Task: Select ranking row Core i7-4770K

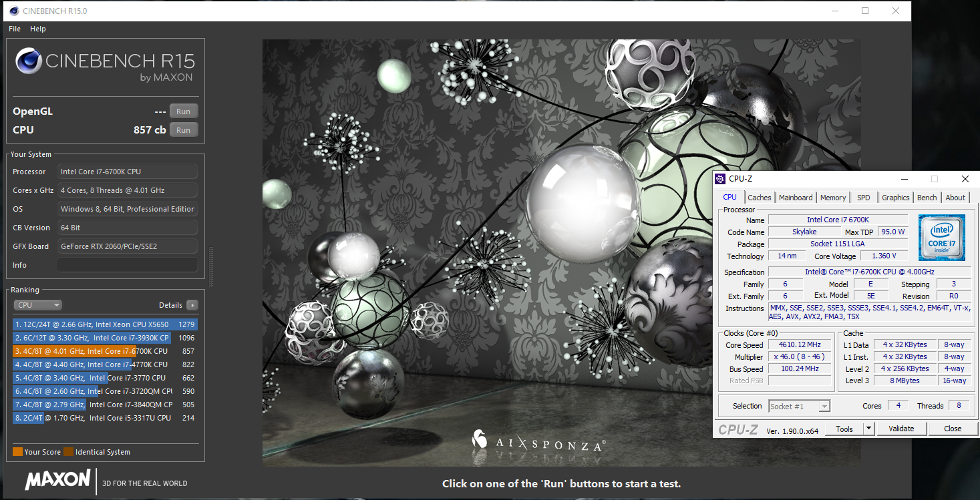Action: (x=105, y=364)
